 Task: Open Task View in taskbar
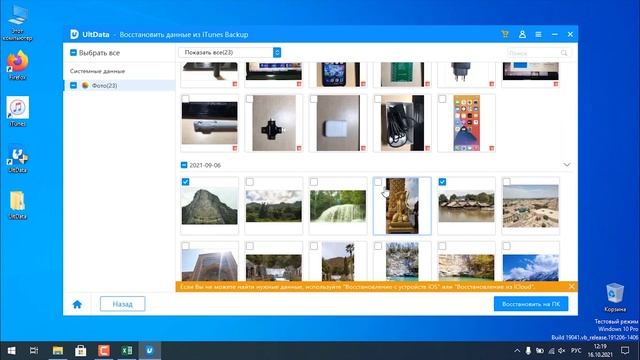[x=34, y=351]
